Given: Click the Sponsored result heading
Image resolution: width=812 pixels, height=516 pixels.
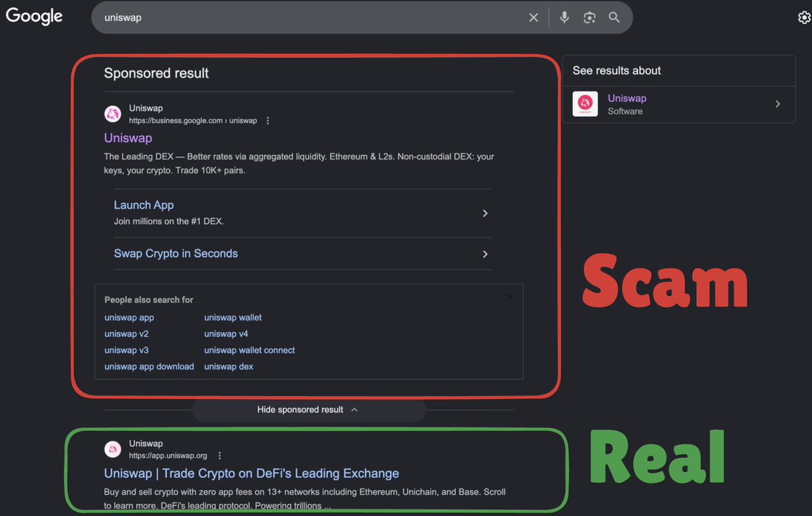Looking at the screenshot, I should point(156,73).
